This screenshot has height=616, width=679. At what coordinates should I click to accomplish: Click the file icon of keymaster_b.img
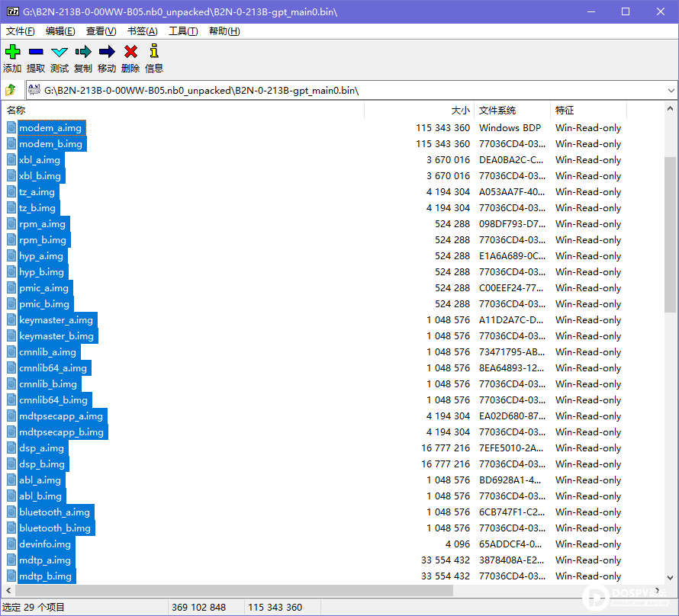click(11, 335)
